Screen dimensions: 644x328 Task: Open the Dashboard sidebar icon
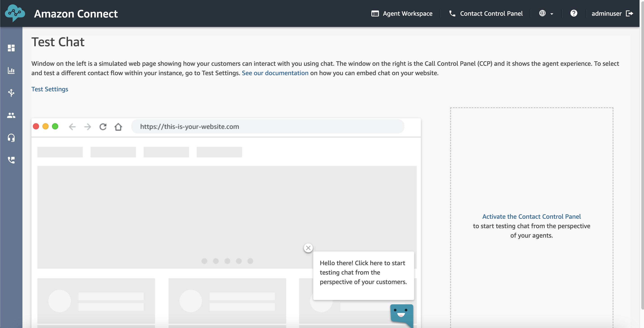tap(11, 48)
